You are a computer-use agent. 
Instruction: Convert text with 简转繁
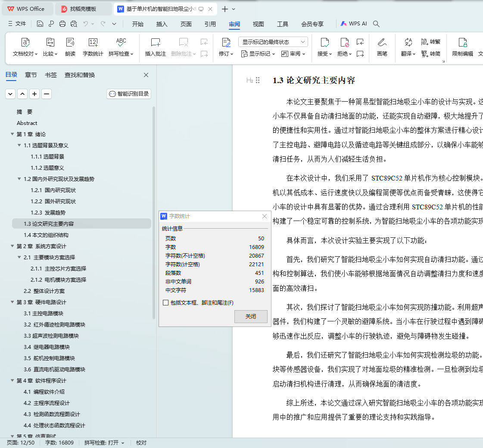[430, 41]
